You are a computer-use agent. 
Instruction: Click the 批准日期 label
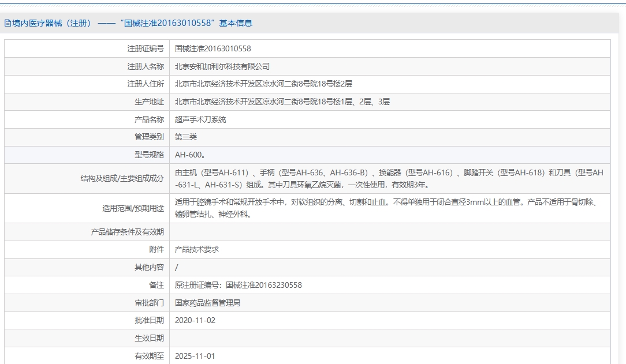tap(150, 321)
